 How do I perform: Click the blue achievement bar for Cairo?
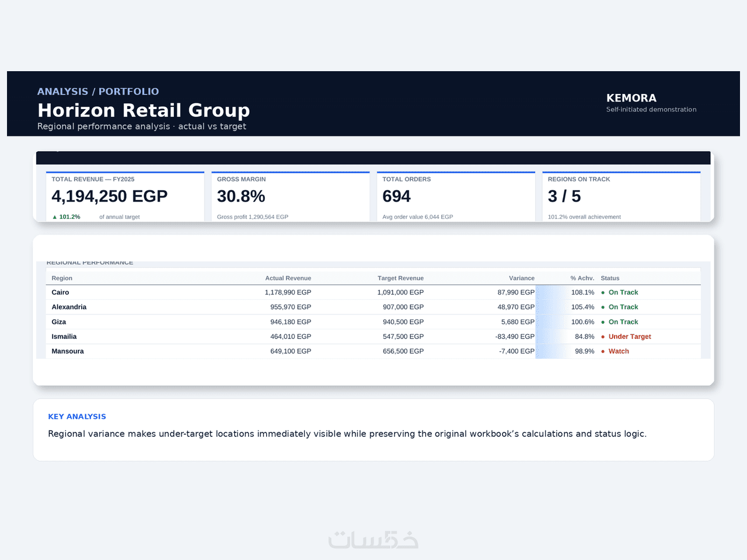click(x=553, y=292)
